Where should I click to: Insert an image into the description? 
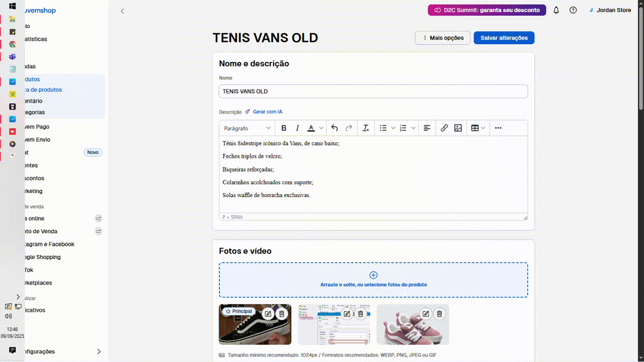(x=458, y=128)
